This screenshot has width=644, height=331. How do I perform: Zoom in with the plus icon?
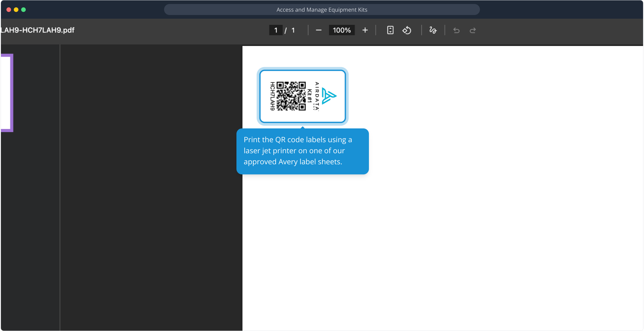[x=365, y=30]
